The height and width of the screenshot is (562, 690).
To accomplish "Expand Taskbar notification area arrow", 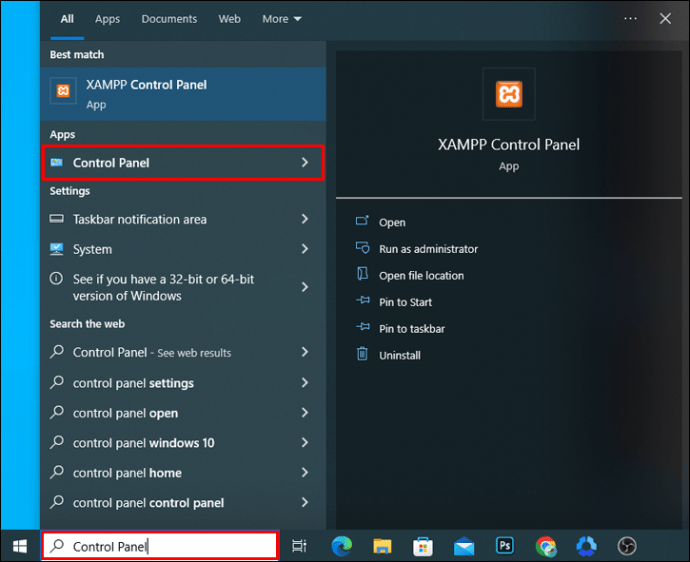I will (x=305, y=219).
